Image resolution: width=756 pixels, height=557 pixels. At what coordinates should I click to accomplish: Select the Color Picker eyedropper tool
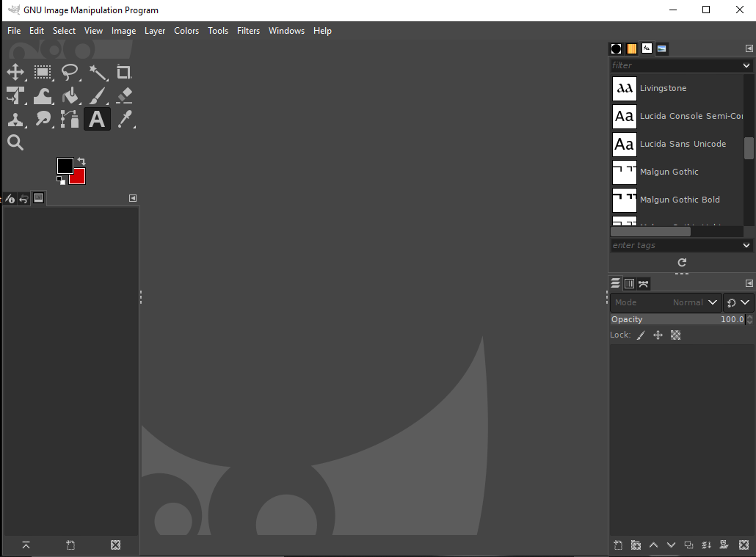click(126, 119)
